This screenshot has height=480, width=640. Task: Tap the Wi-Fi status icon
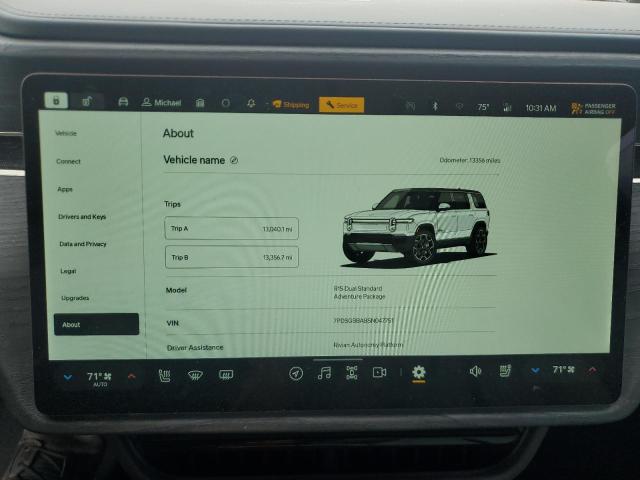coord(460,107)
